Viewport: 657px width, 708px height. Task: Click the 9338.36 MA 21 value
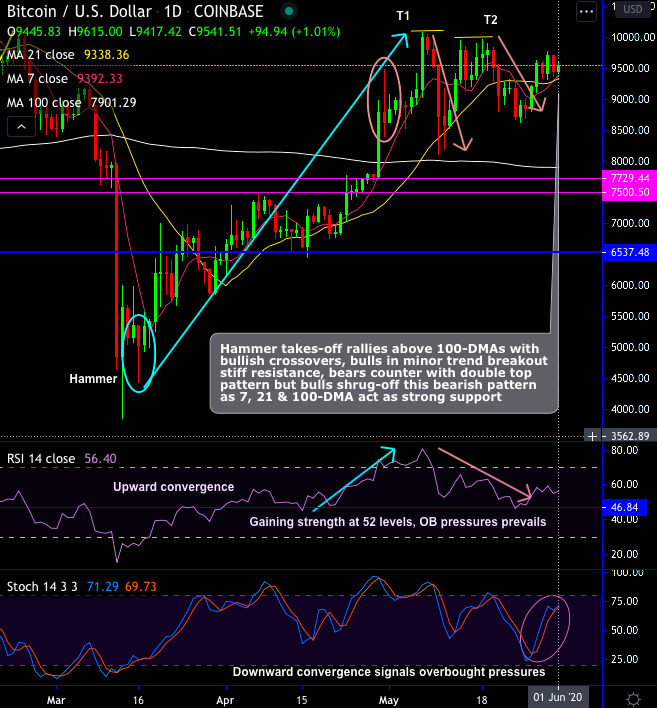(107, 55)
